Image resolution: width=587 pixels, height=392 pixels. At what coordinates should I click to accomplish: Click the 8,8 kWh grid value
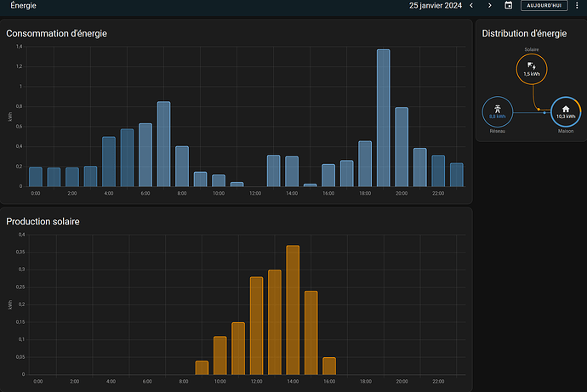(x=497, y=116)
